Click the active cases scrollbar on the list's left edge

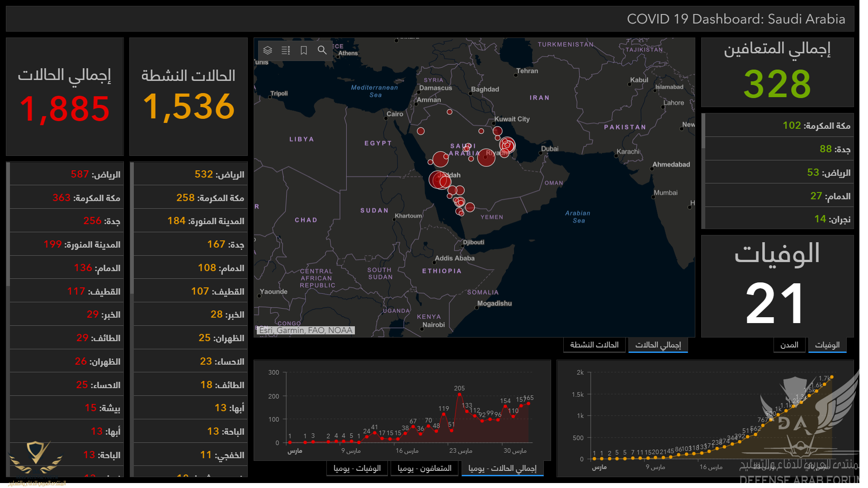(x=132, y=228)
